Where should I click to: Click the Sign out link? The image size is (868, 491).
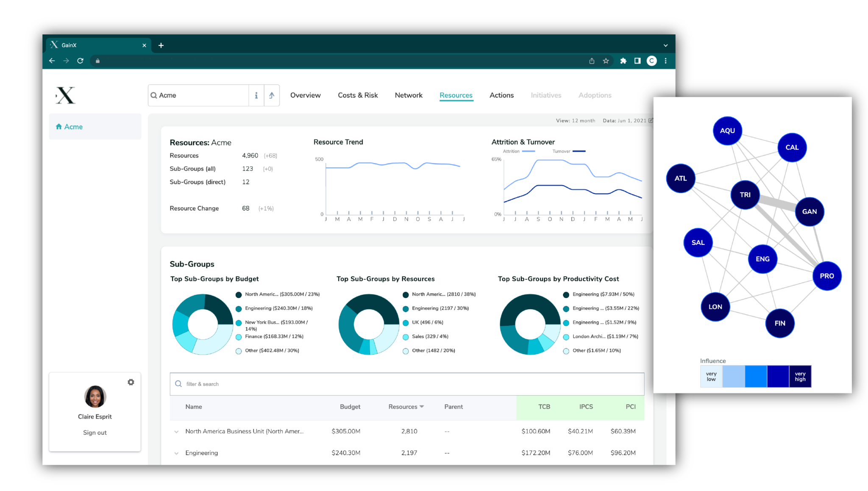[95, 432]
